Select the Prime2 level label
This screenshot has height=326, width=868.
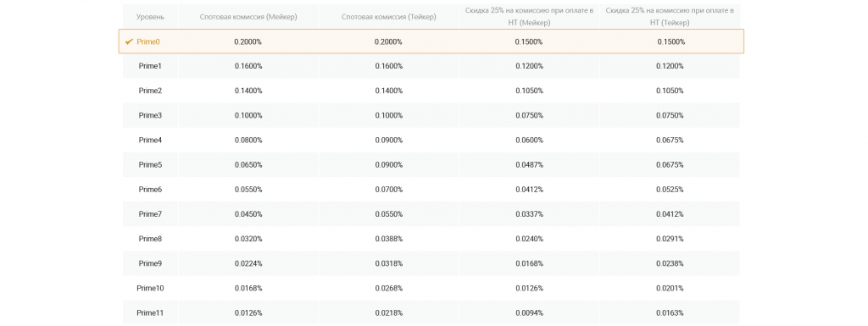(150, 91)
